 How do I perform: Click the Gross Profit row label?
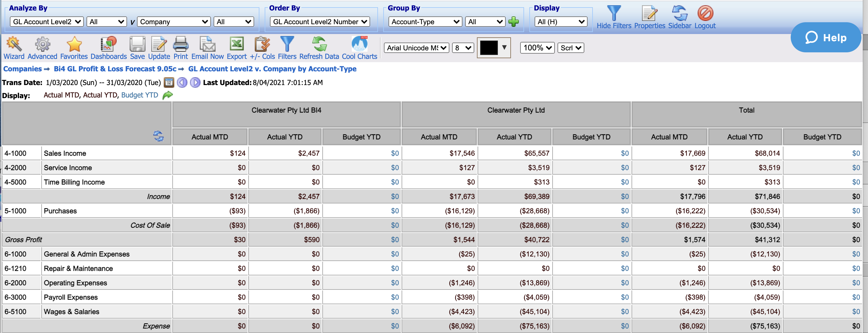tap(23, 240)
